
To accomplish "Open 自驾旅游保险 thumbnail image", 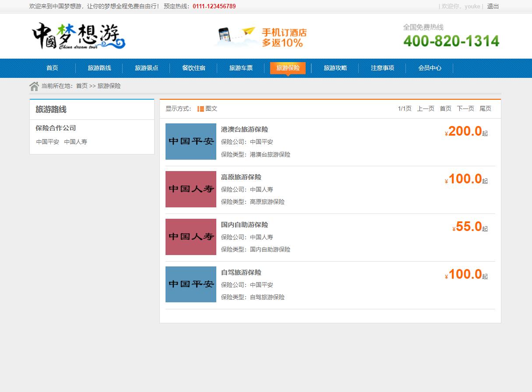I will (190, 284).
